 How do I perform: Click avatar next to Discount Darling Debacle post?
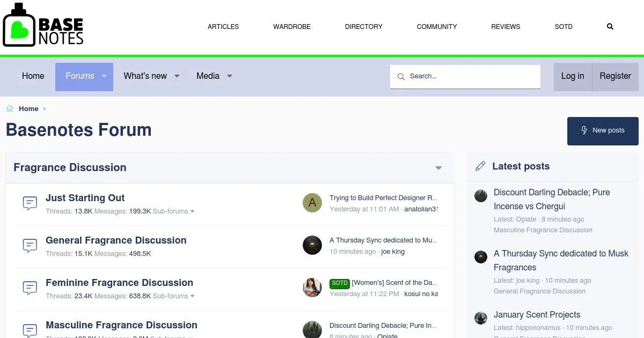pos(481,195)
